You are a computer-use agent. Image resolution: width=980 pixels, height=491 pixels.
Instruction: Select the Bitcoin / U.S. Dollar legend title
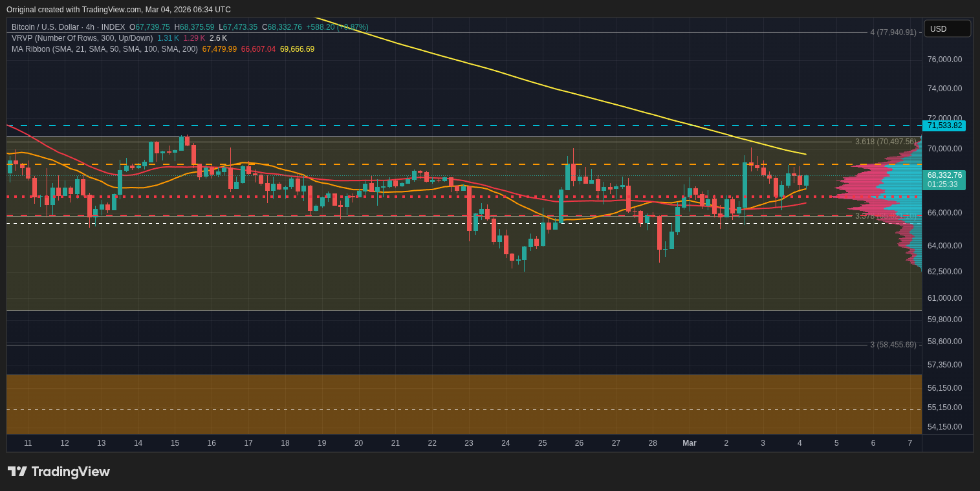click(x=69, y=27)
